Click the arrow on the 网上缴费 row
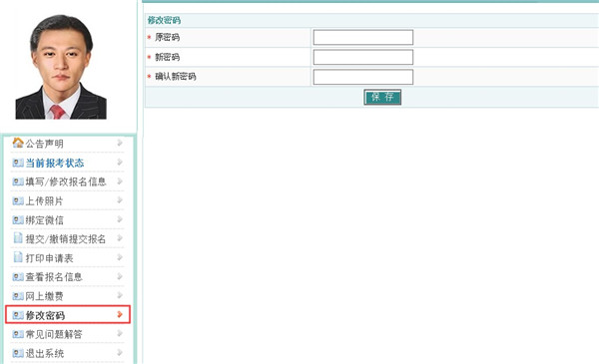 [120, 295]
